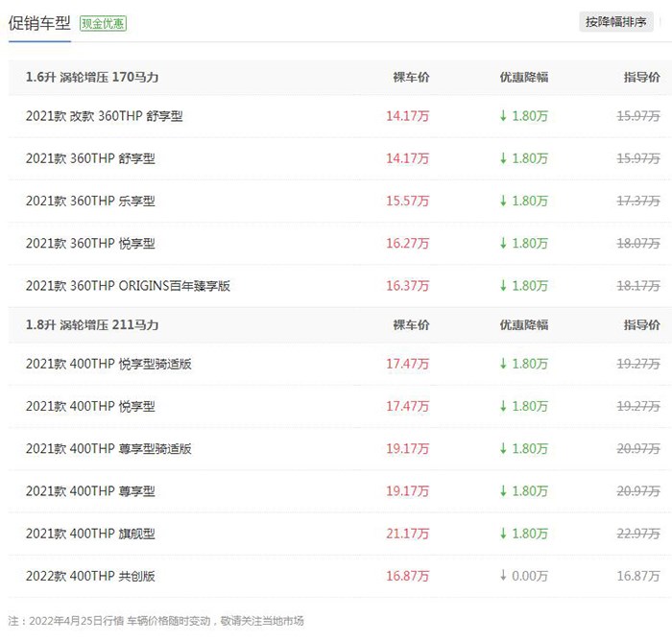Click the 16.27万 bare car price

408,243
